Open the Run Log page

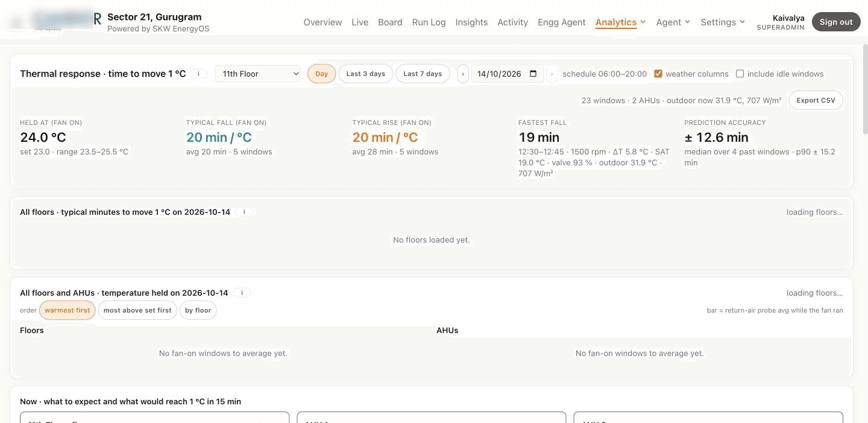pyautogui.click(x=429, y=22)
